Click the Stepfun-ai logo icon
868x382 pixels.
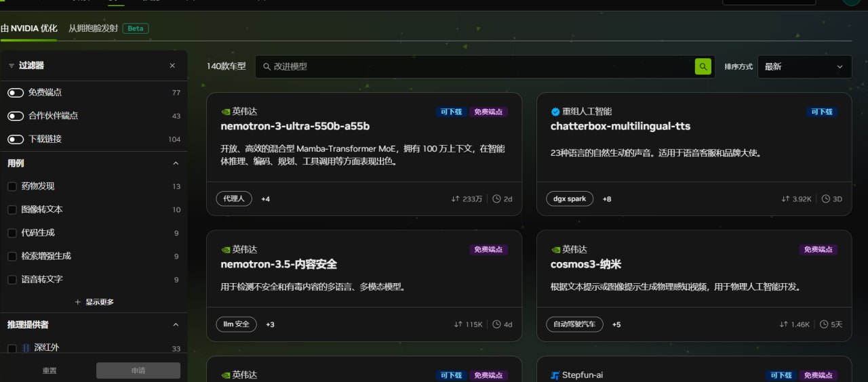[555, 375]
